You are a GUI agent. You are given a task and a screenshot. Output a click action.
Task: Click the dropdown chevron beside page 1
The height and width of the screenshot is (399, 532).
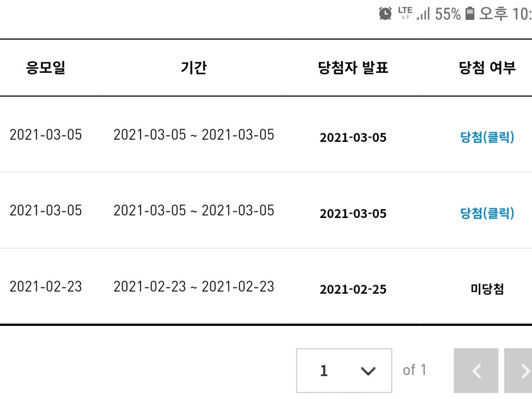368,371
